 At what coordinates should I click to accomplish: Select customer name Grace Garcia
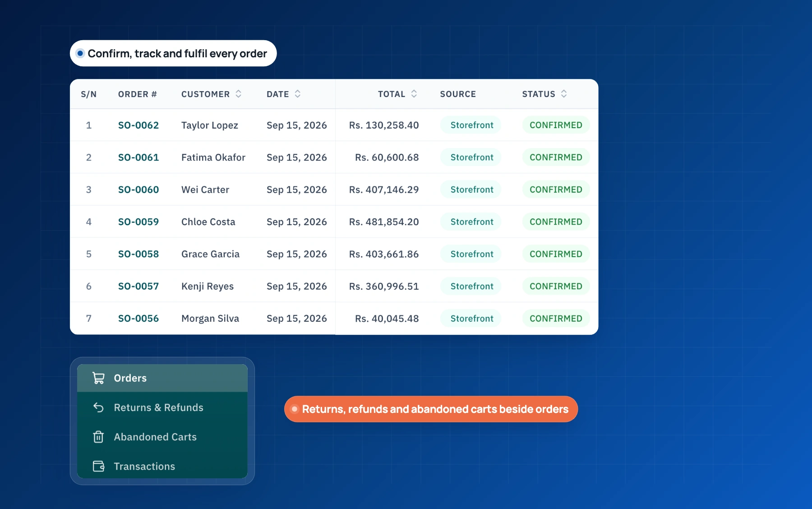pos(210,254)
